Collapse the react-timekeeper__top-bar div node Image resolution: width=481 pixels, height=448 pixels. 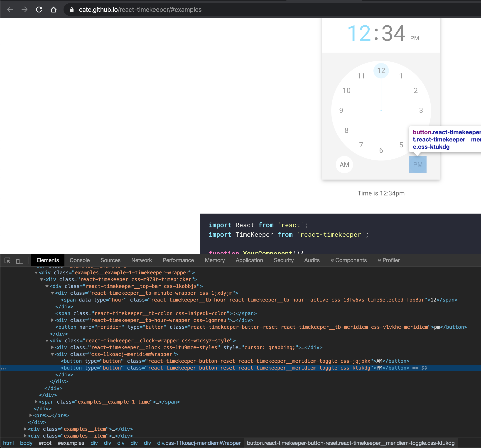click(47, 286)
